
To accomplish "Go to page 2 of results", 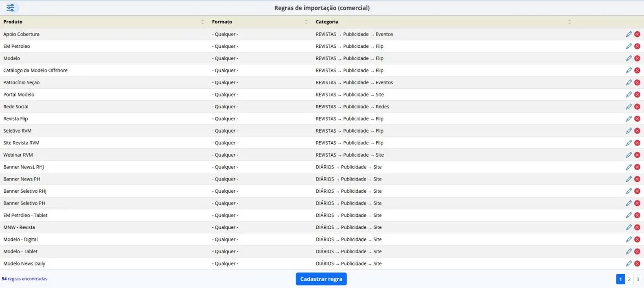I will click(629, 279).
